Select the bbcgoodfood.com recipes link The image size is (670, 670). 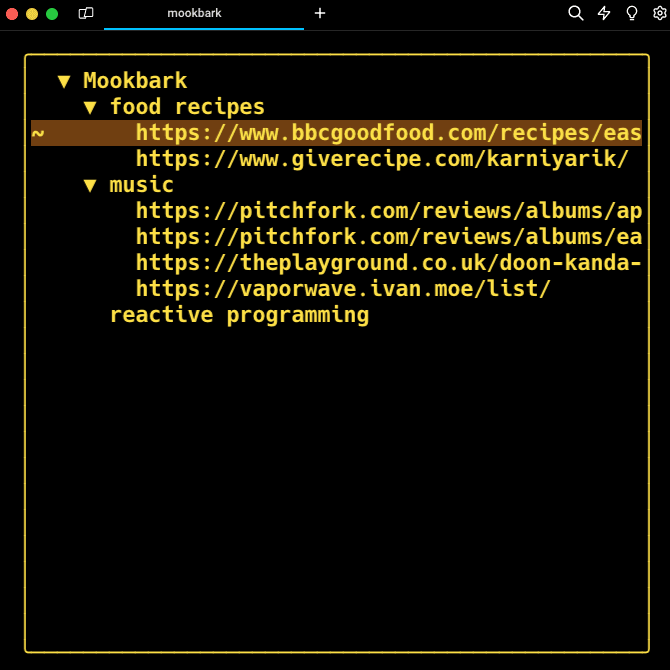388,133
